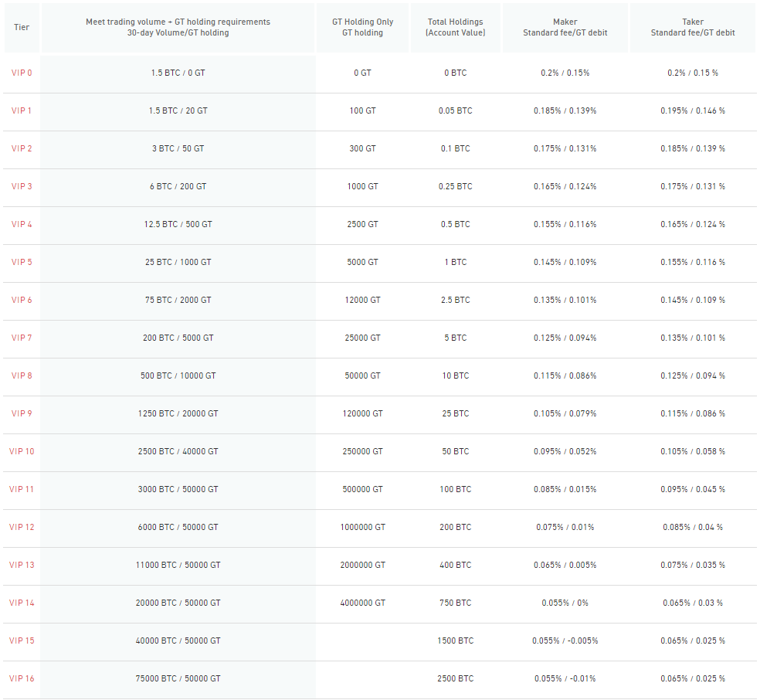Screen dimensions: 760x700
Task: Click the 2500 BTC total holdings cell
Action: pos(456,678)
